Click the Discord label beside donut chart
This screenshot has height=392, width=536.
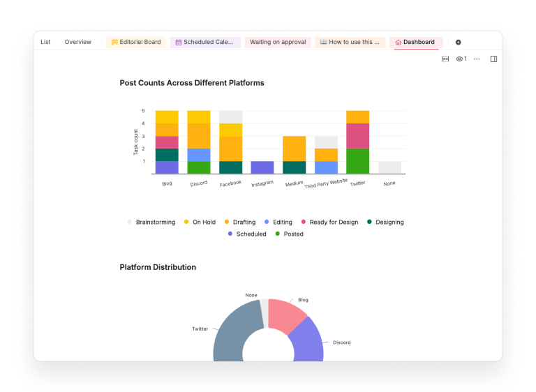coord(341,342)
